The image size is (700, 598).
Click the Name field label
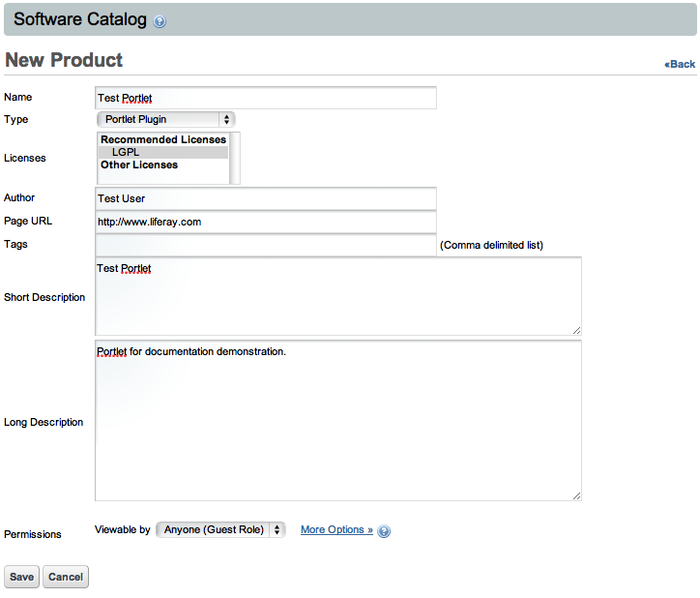coord(17,97)
